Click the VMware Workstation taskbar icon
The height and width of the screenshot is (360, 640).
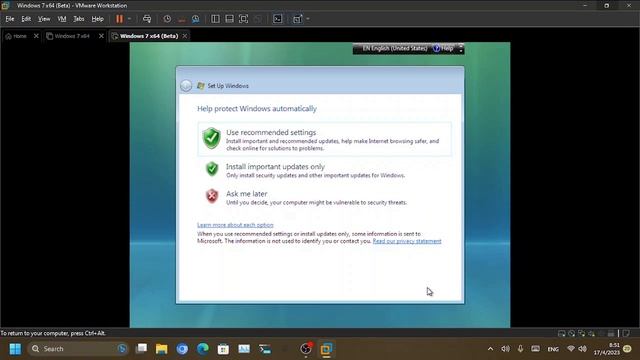click(327, 349)
